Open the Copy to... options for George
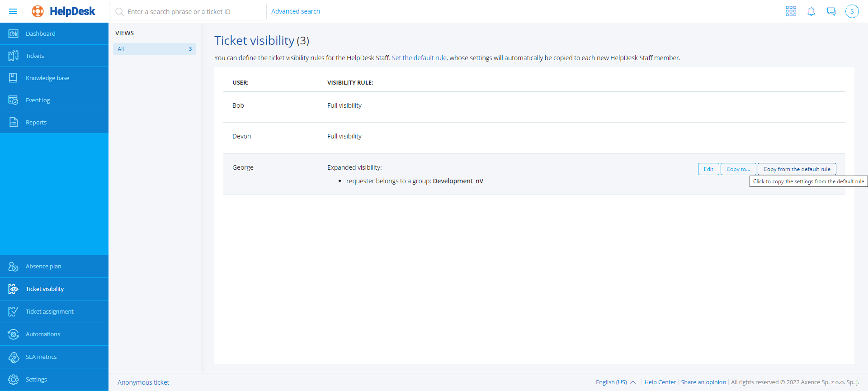Viewport: 868px width, 391px height. coord(738,169)
